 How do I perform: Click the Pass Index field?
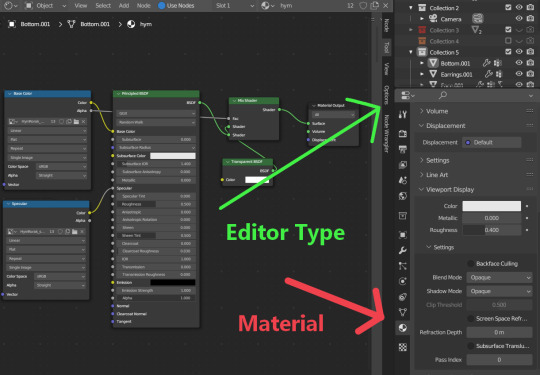tap(499, 360)
